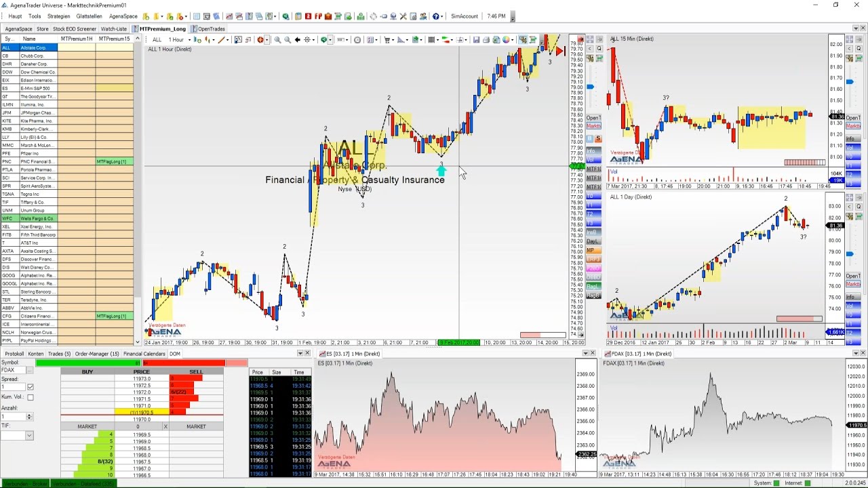Toggle Vol indicator on main chart sidebar
The width and height of the screenshot is (868, 488).
(x=594, y=159)
